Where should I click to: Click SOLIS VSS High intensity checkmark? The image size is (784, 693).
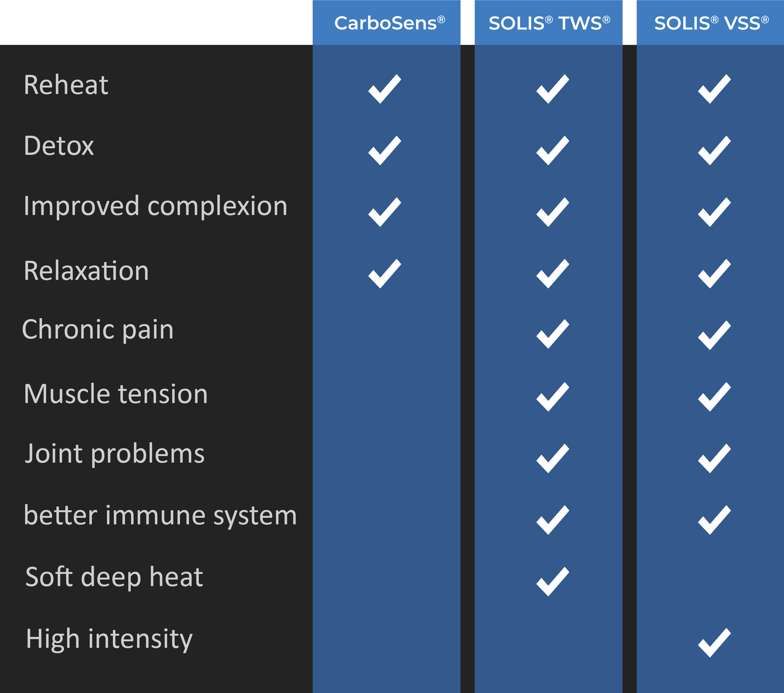[714, 643]
